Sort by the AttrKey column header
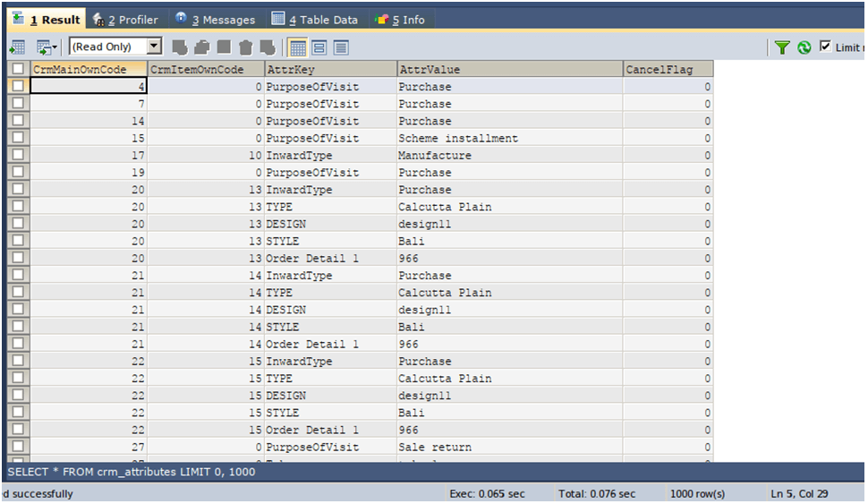This screenshot has width=868, height=504. click(x=330, y=69)
